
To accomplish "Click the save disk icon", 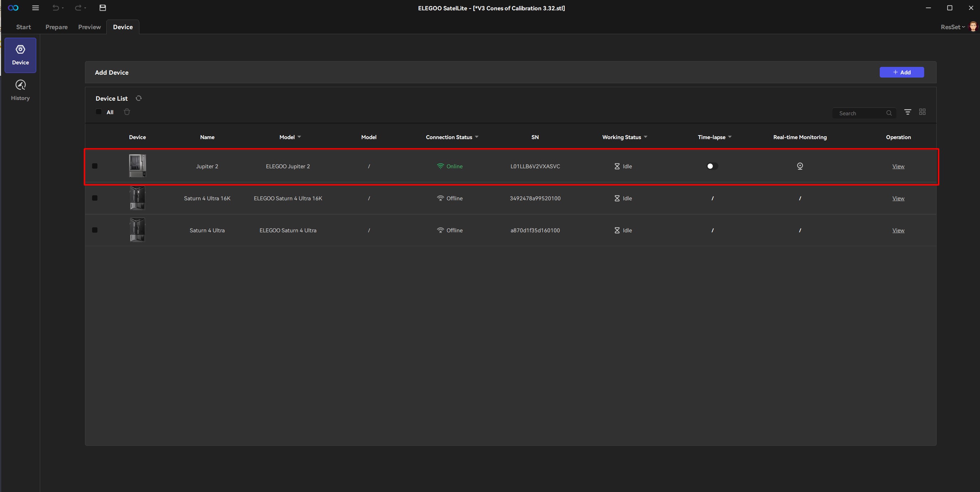I will point(103,8).
